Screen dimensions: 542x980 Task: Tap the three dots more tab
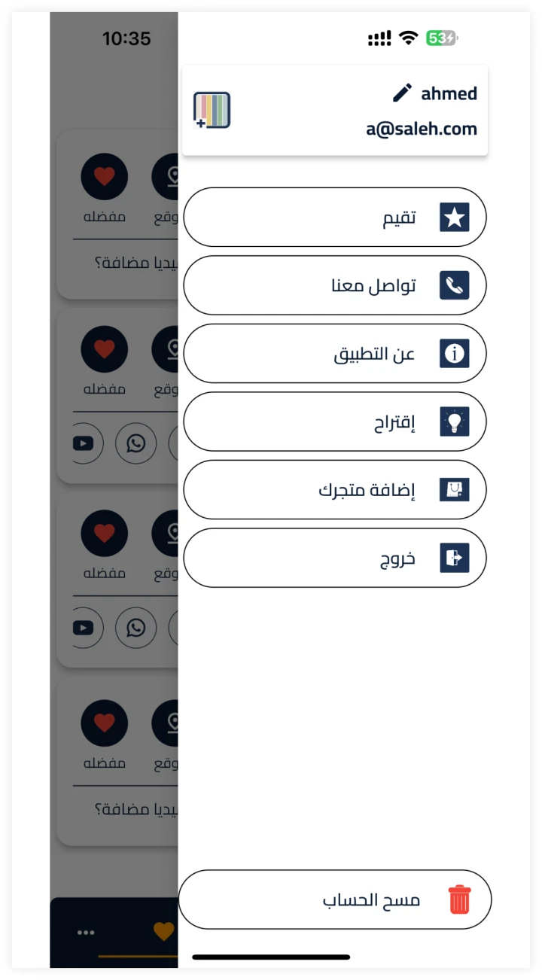(86, 933)
